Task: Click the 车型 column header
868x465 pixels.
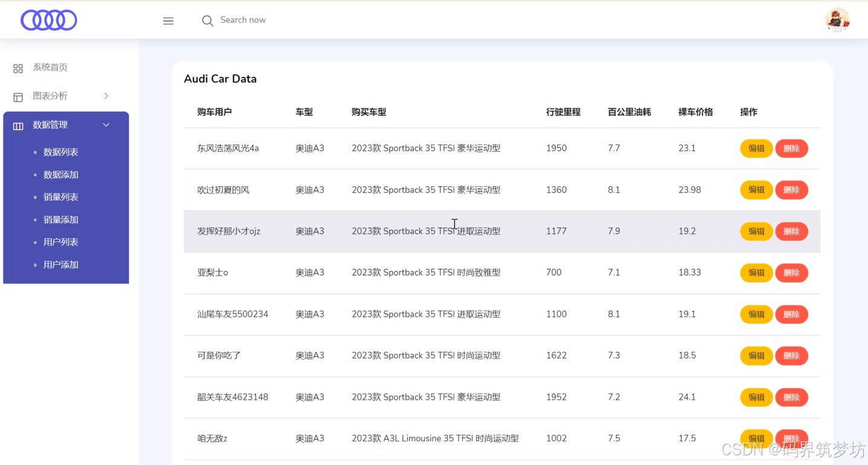Action: 304,112
